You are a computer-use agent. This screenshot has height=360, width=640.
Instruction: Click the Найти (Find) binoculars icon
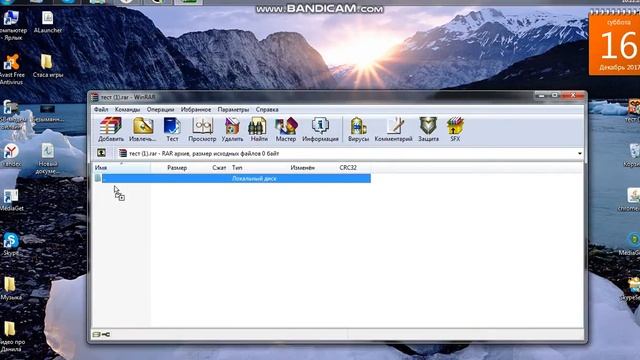click(259, 129)
